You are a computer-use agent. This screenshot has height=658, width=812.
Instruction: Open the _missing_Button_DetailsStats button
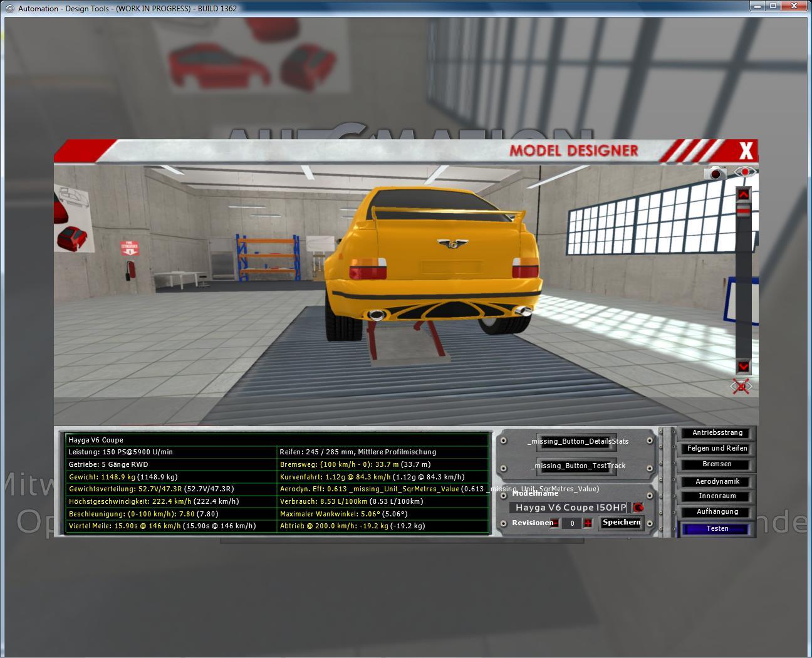577,441
